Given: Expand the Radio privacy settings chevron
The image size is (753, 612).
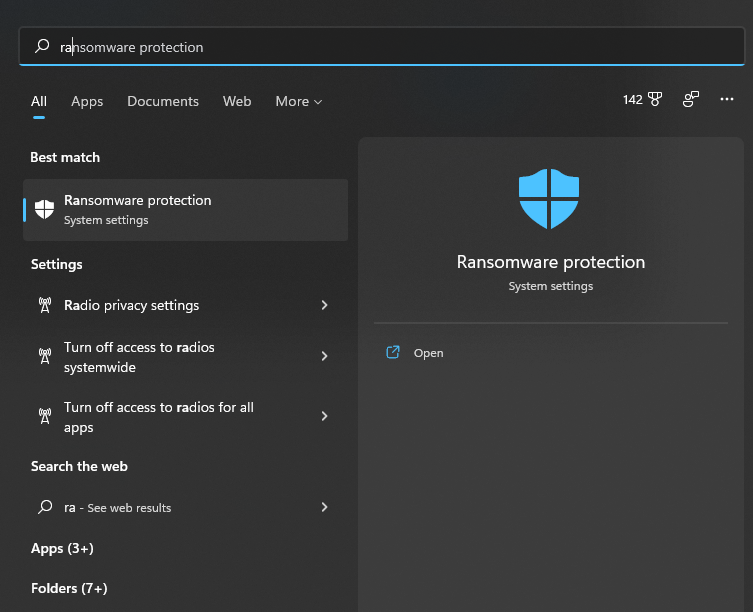Looking at the screenshot, I should pyautogui.click(x=325, y=305).
